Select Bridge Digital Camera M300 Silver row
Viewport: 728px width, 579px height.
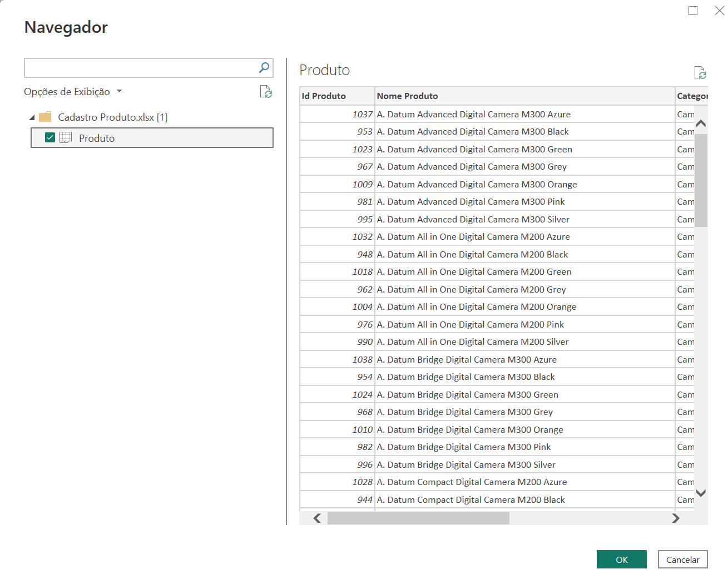click(x=497, y=464)
